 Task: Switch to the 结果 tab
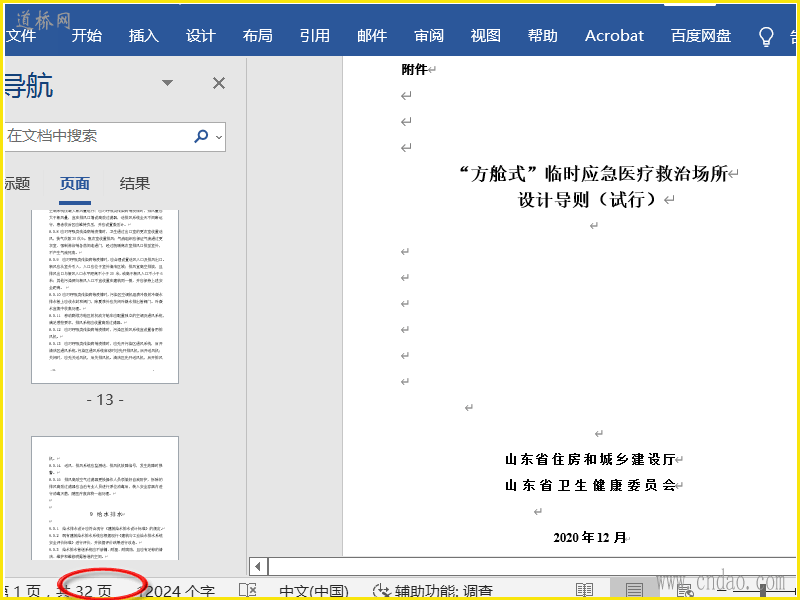(135, 183)
